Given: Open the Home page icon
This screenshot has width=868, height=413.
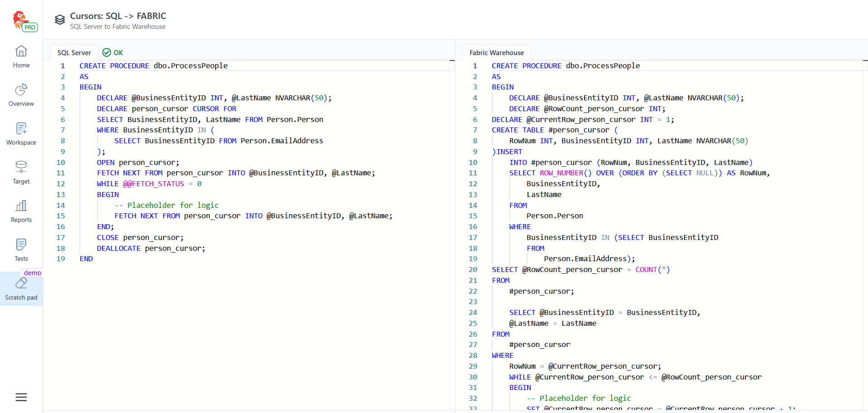Looking at the screenshot, I should (21, 51).
